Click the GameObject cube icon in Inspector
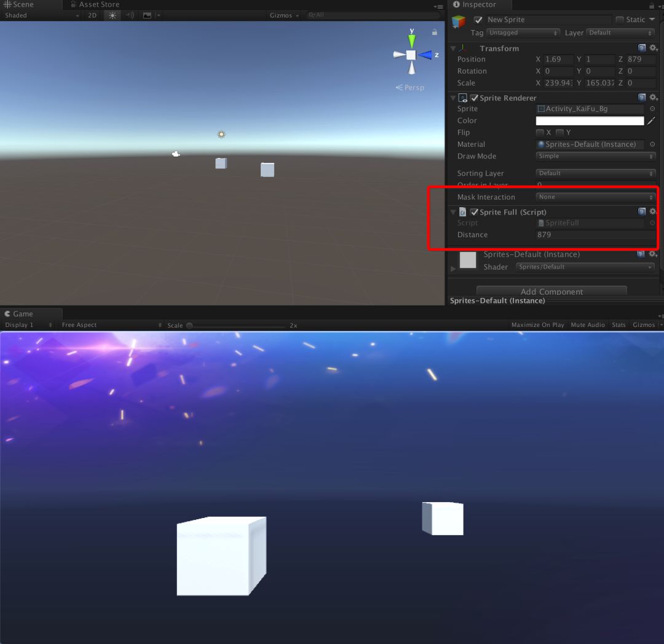Screen dimensions: 664x644 point(459,21)
